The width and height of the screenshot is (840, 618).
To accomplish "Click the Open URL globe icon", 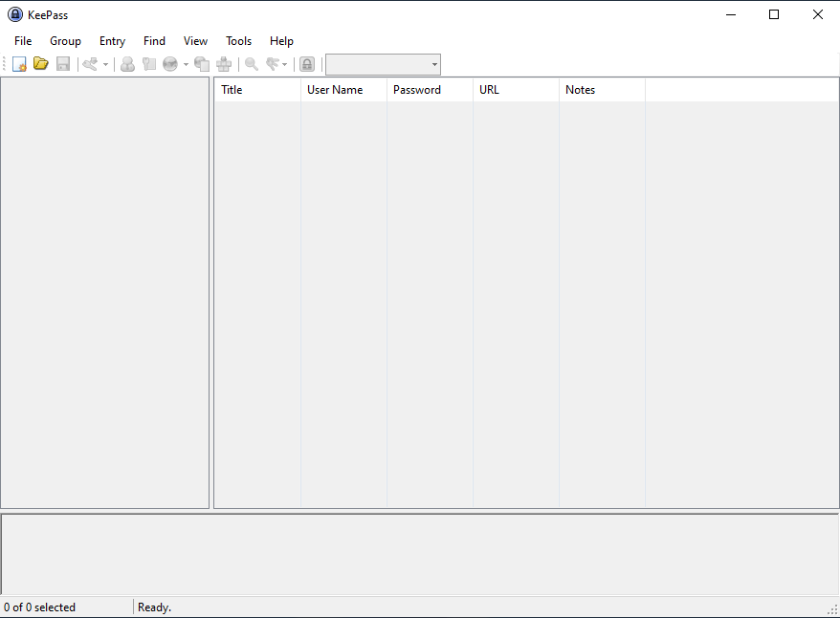I will click(170, 64).
